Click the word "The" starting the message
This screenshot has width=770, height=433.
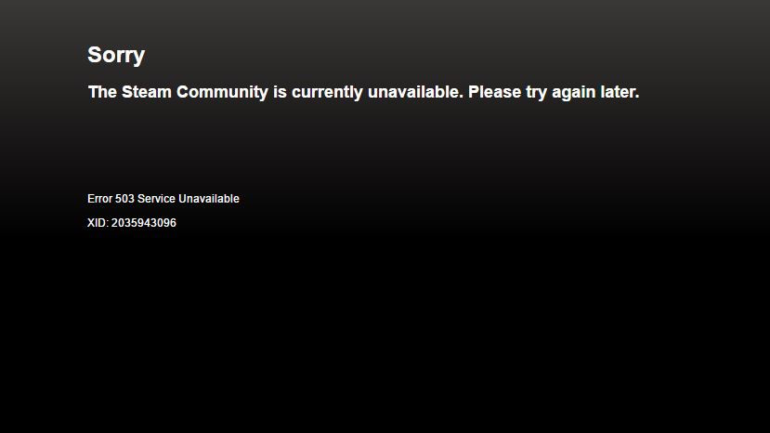pos(102,92)
